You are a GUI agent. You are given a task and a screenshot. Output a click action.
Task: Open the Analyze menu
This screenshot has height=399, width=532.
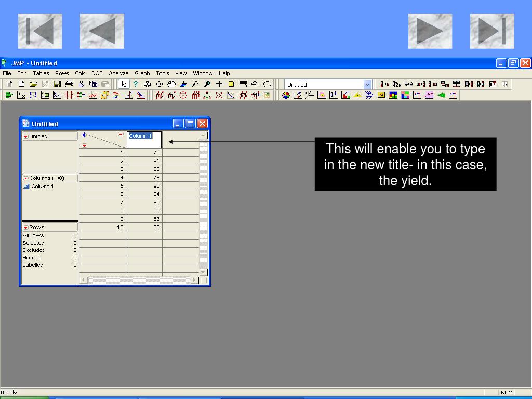tap(118, 73)
